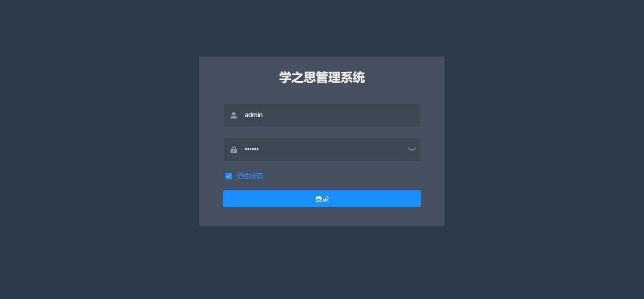Click empty space between password dots and eye icon
This screenshot has height=299, width=644.
pyautogui.click(x=332, y=149)
